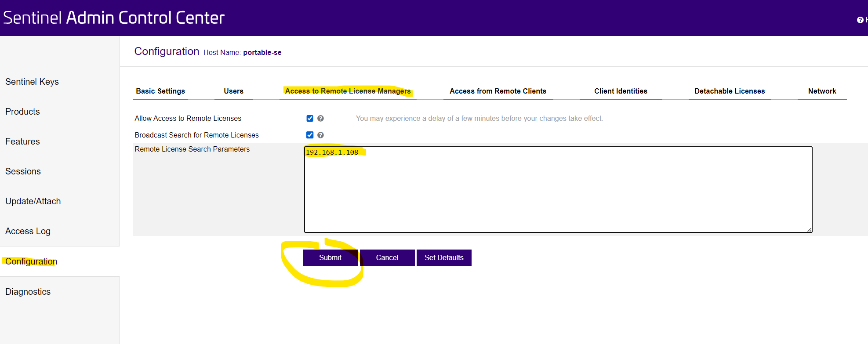Switch to the Basic Settings tab

160,91
